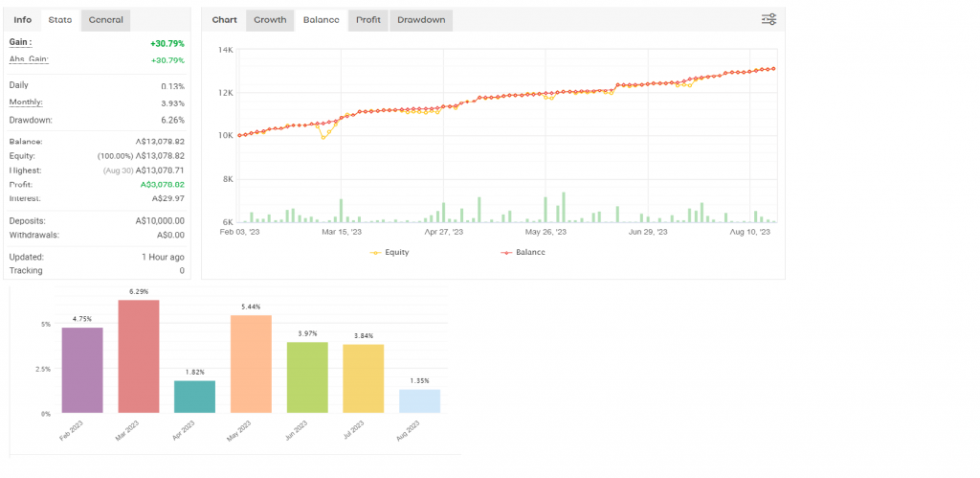Screen dimensions: 980x478
Task: Click the Monthly label link
Action: click(26, 102)
